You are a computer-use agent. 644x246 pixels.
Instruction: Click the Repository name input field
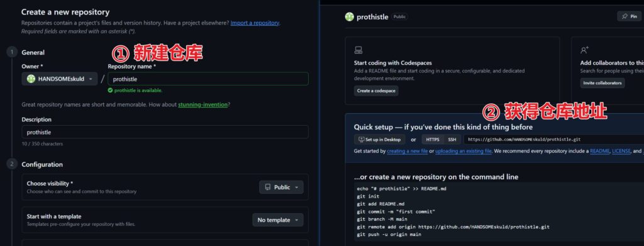(x=208, y=79)
